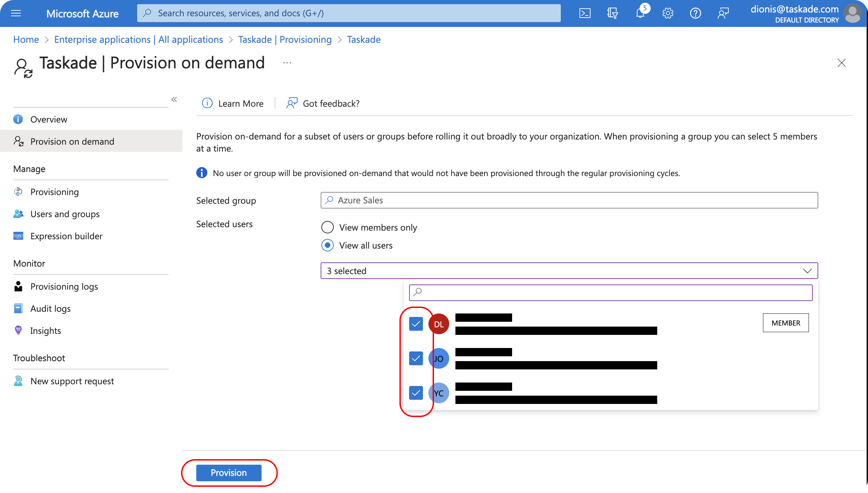868x493 pixels.
Task: Open the hamburger portal menu
Action: (x=16, y=13)
